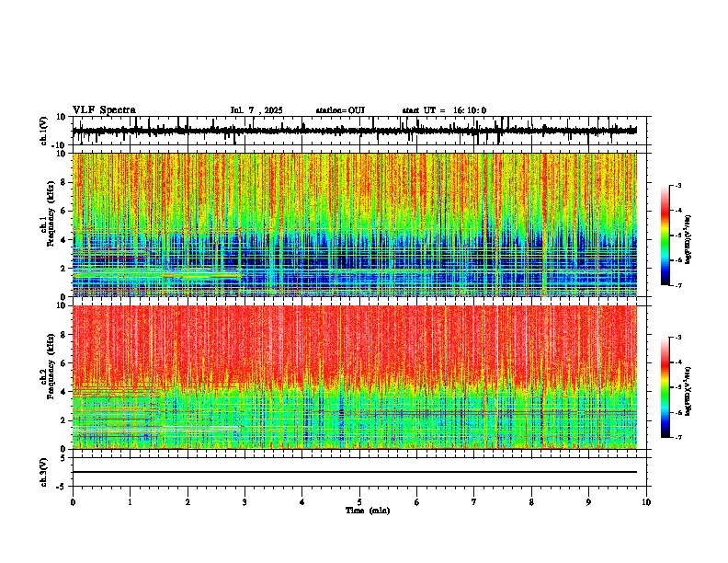The width and height of the screenshot is (728, 563).
Task: Click tick label "9" on the time axis
Action: click(588, 502)
